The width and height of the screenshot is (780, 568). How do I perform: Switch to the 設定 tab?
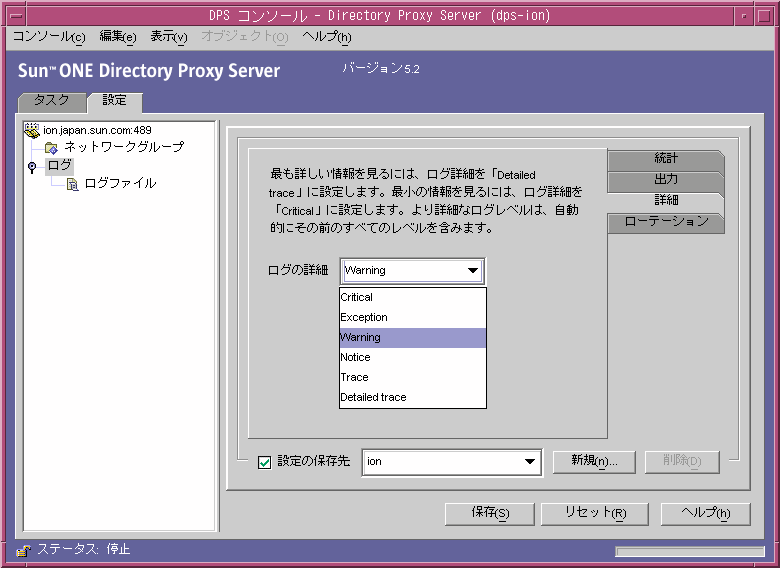click(x=115, y=101)
